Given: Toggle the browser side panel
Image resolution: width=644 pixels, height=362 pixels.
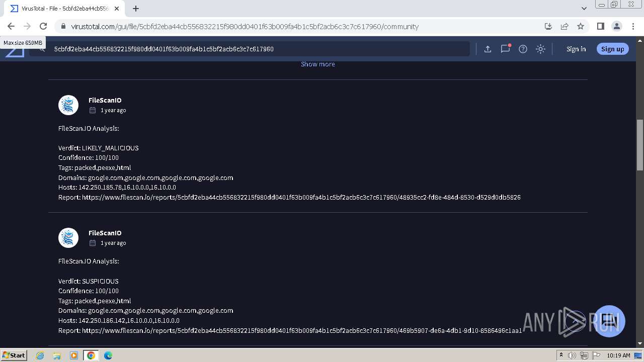Looking at the screenshot, I should pyautogui.click(x=600, y=26).
